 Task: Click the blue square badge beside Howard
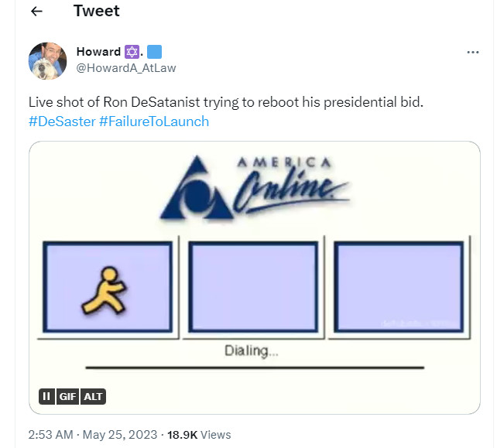(153, 52)
